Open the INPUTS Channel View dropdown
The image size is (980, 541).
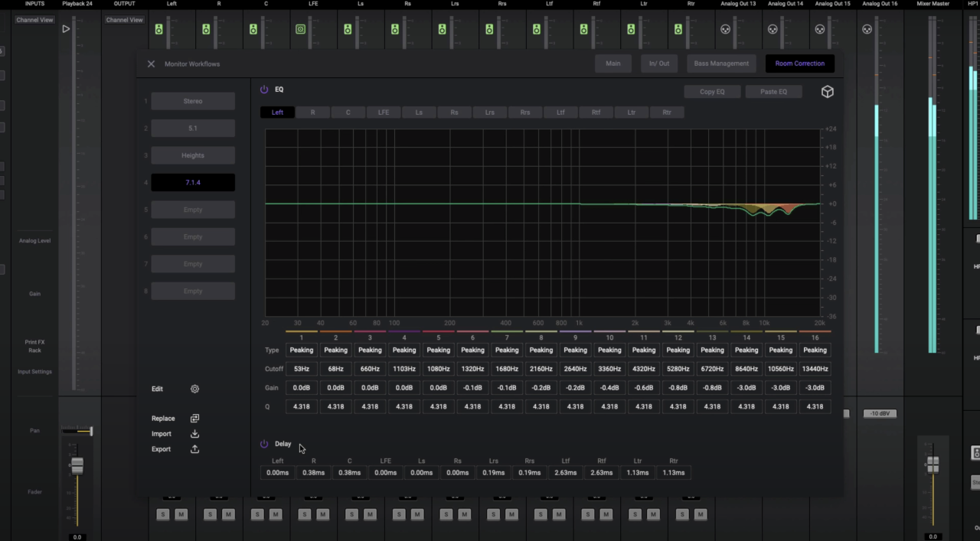click(34, 20)
